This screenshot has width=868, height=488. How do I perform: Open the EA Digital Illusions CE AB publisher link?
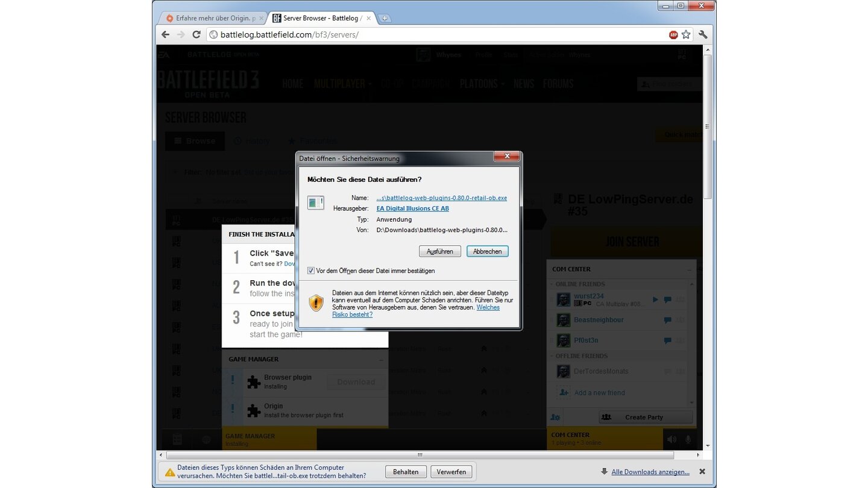(x=412, y=208)
